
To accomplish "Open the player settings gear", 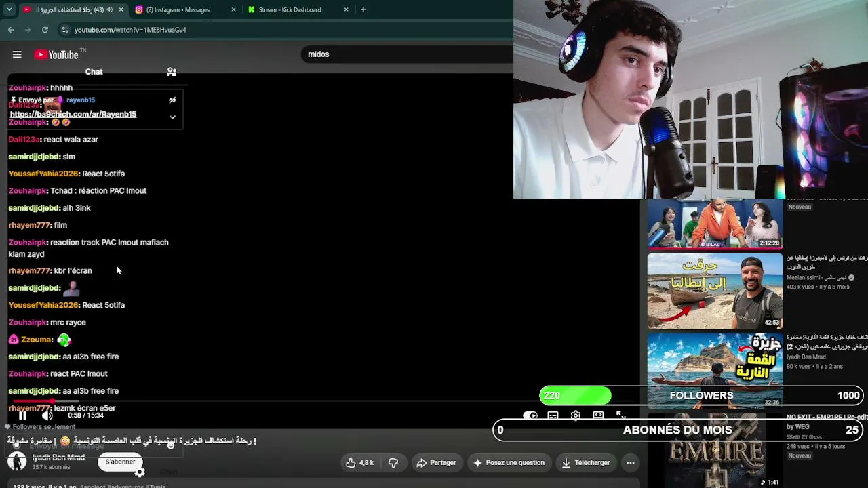I will pyautogui.click(x=576, y=415).
